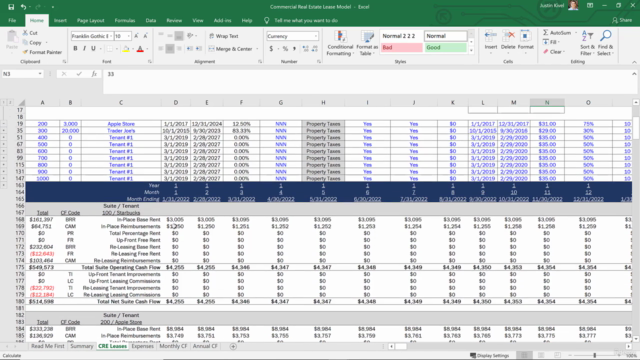Toggle bold formatting

coord(76,49)
